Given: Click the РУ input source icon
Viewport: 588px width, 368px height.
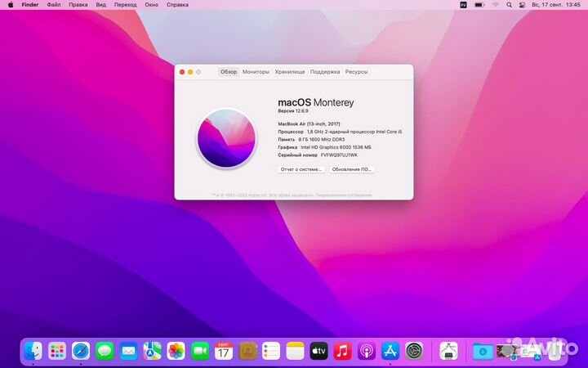Looking at the screenshot, I should click(464, 5).
